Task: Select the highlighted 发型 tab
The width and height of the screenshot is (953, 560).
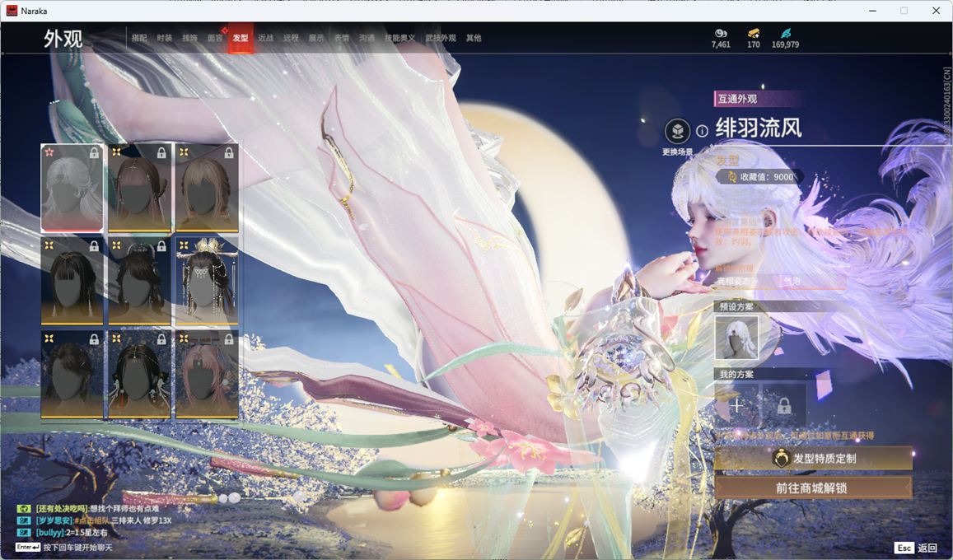Action: (241, 38)
